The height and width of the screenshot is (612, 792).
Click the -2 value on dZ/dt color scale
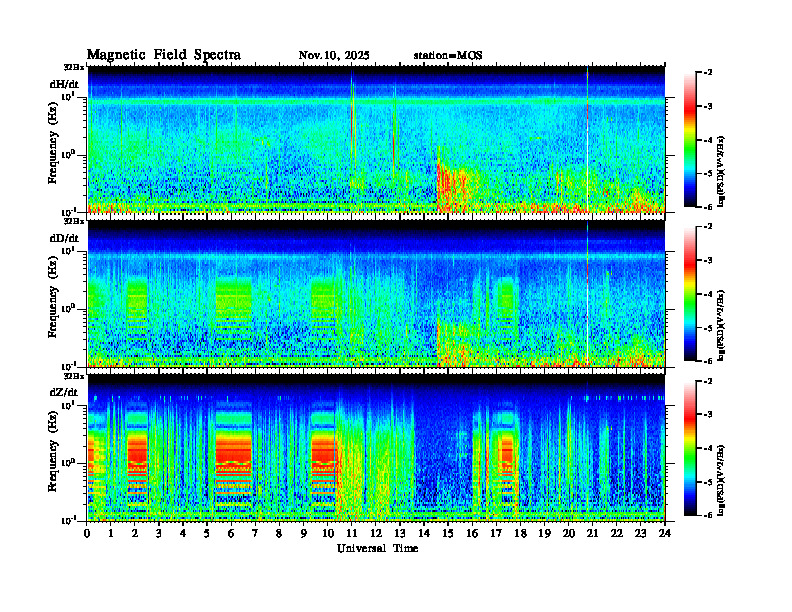tap(708, 381)
